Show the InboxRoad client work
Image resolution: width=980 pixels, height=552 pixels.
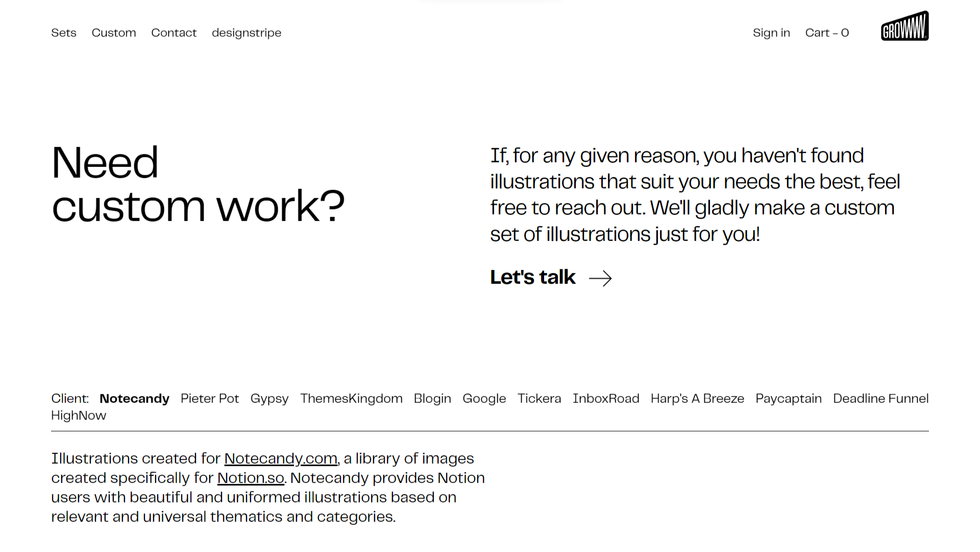[606, 398]
